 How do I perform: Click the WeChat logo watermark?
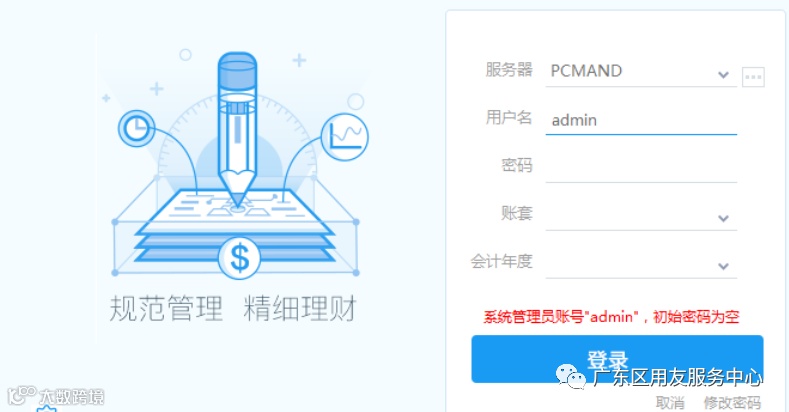pos(571,376)
